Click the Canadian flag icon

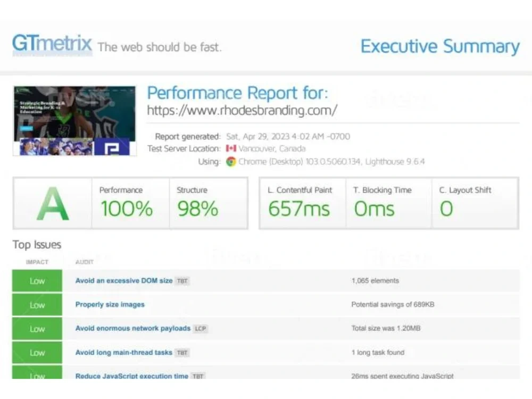(231, 148)
